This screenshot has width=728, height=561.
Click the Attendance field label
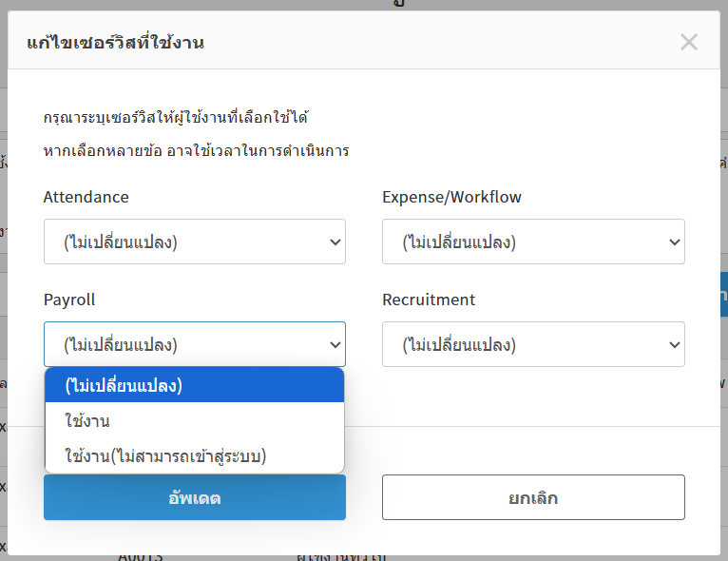coord(86,198)
